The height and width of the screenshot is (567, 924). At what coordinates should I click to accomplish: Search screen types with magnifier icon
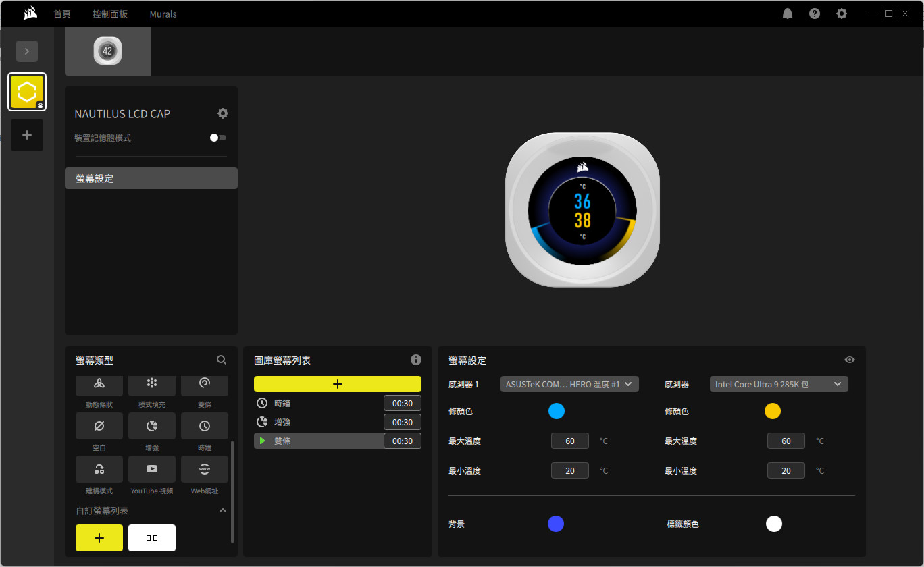(x=222, y=360)
